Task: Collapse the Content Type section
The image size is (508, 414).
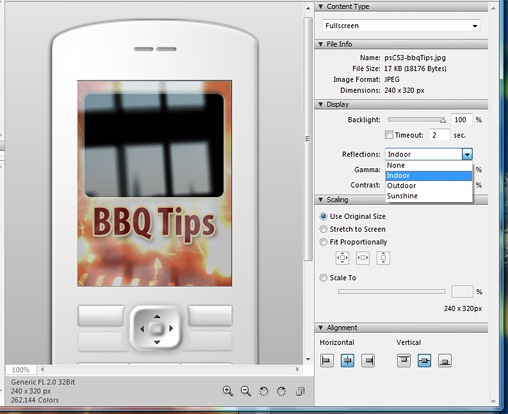Action: (x=321, y=7)
